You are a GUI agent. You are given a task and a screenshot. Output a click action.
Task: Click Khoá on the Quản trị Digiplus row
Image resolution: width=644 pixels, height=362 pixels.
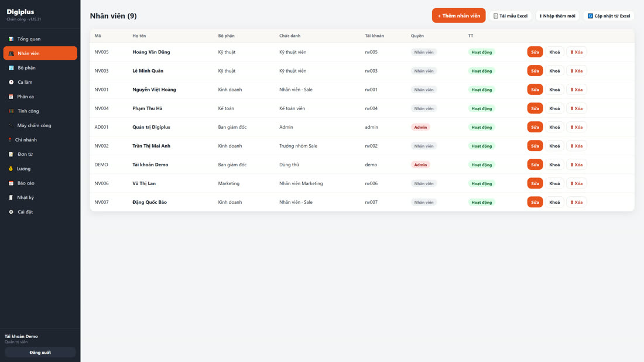coord(554,127)
